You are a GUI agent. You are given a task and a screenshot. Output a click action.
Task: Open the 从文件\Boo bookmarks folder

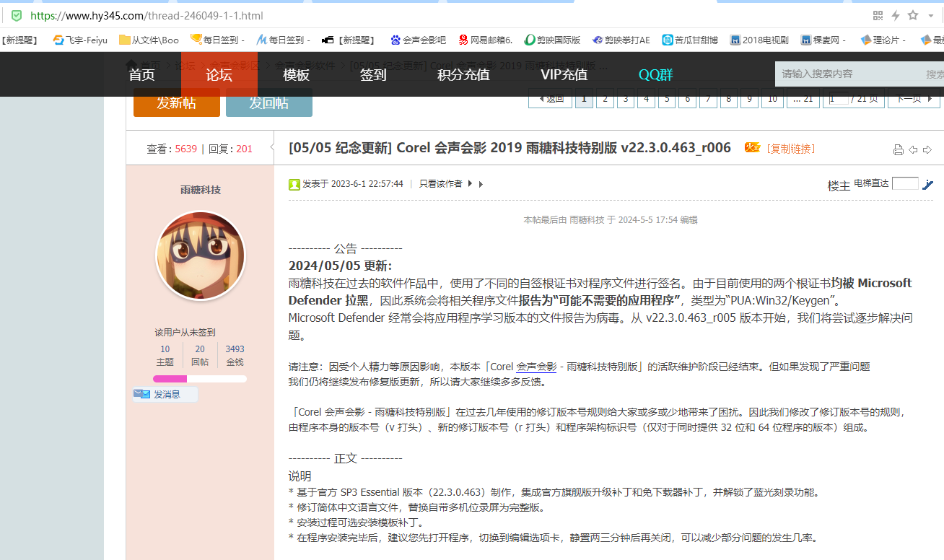tap(149, 40)
